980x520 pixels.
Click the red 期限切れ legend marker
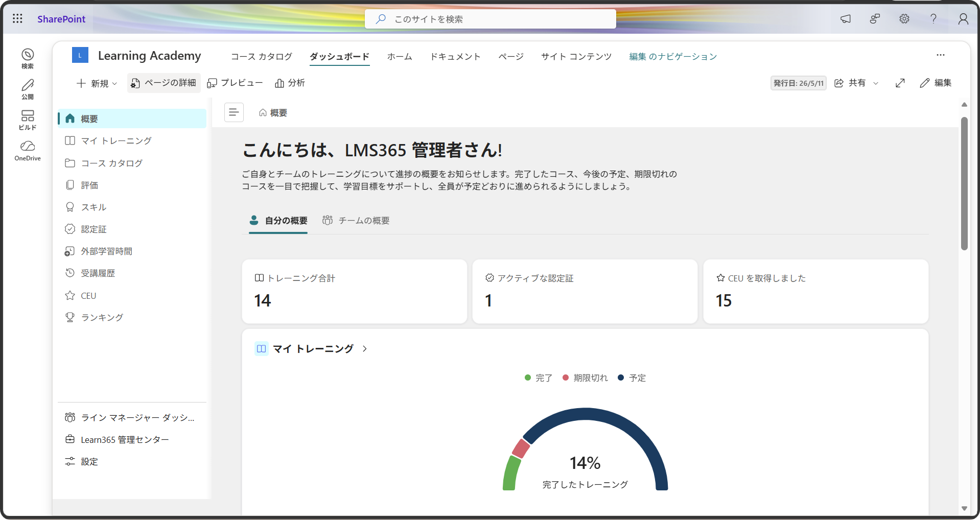pos(566,377)
